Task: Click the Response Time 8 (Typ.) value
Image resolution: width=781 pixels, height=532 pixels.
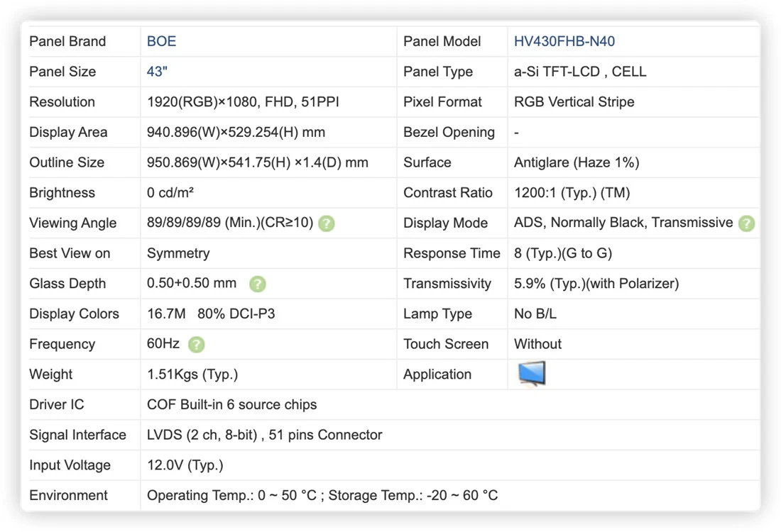Action: tap(563, 253)
